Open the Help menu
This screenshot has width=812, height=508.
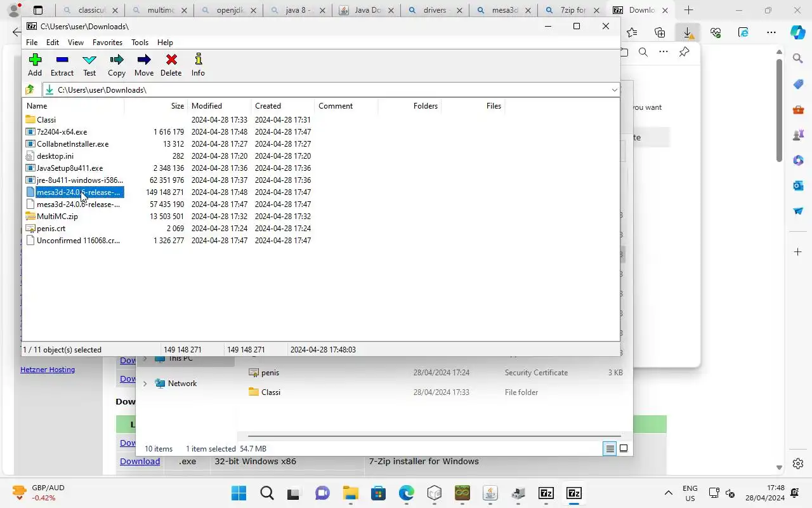click(165, 43)
